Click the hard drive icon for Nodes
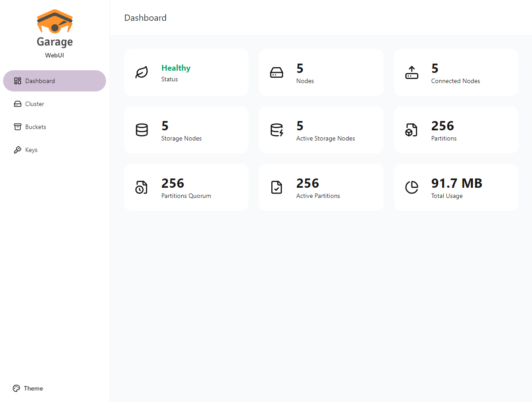The width and height of the screenshot is (532, 402). pos(277,72)
